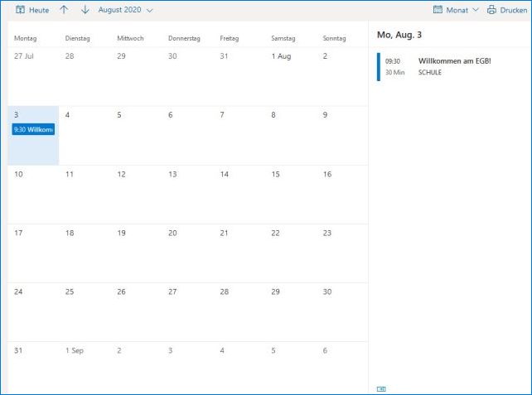Select Tuesday August 4 cell
The height and width of the screenshot is (395, 532).
(85, 135)
